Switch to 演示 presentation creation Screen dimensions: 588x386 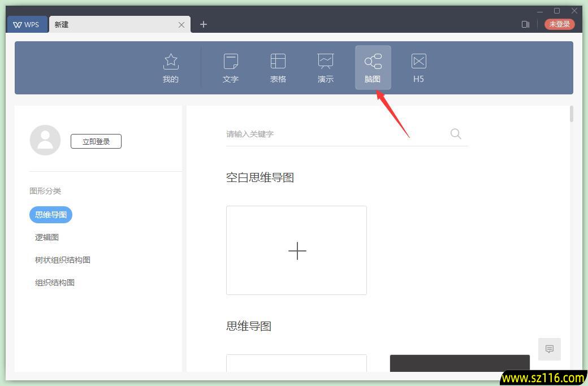pos(325,67)
